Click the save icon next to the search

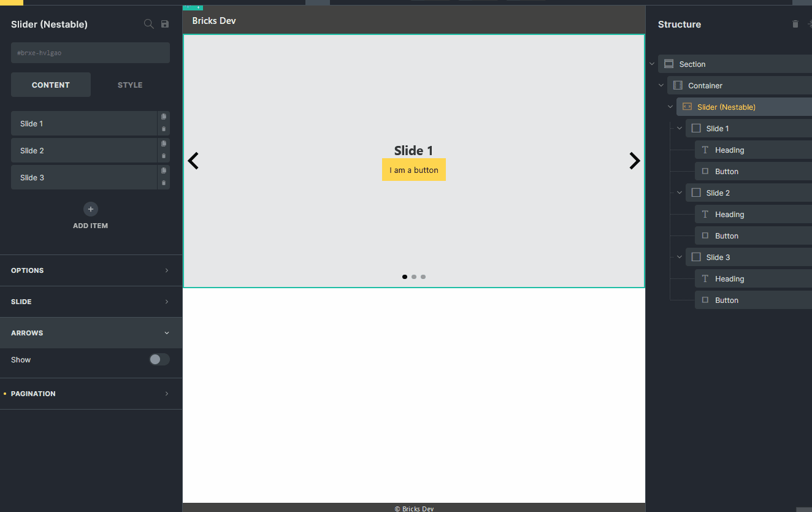[x=164, y=24]
